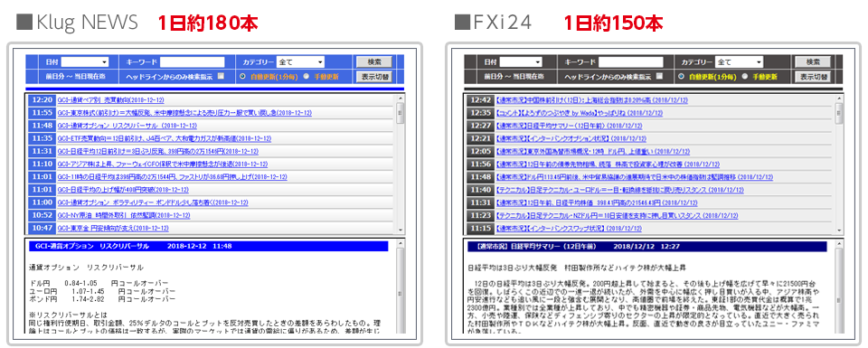Viewport: 868px width, 348px height.
Task: Tick the headline-only search checkbox in FXi24
Action: (x=659, y=76)
